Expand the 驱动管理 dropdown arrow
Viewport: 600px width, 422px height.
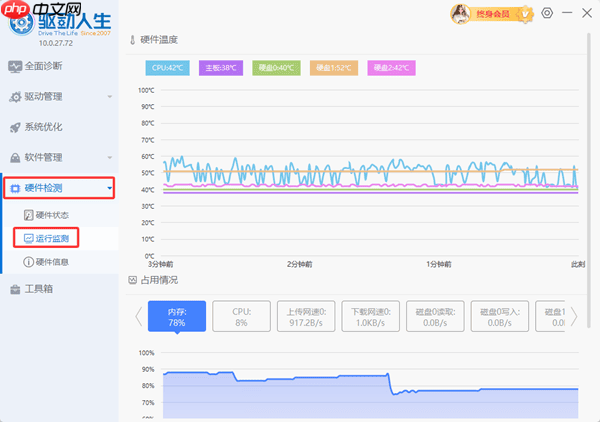tap(110, 96)
